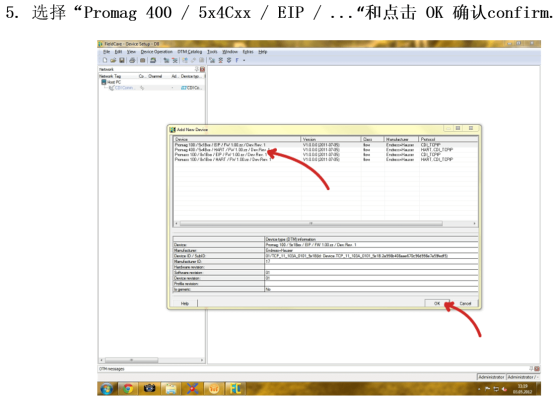Click the greyed link toolbar icon
Viewport: 554px width, 399px height.
(193, 60)
